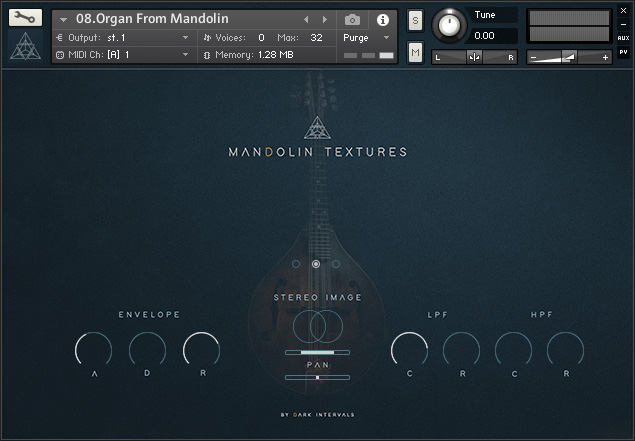Open the Purge menu dropdown
The width and height of the screenshot is (635, 441).
366,38
